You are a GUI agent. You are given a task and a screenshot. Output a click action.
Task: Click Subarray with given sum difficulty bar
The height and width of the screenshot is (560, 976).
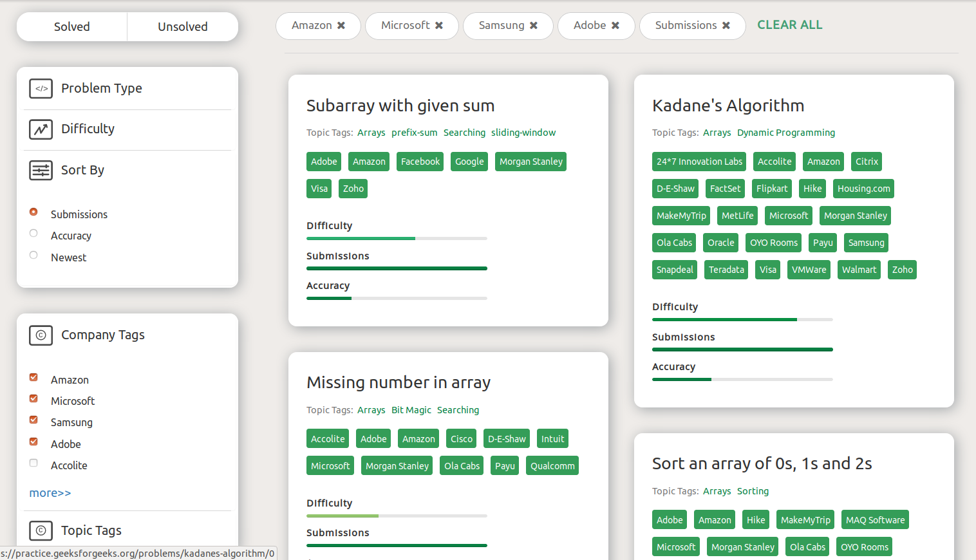coord(397,239)
